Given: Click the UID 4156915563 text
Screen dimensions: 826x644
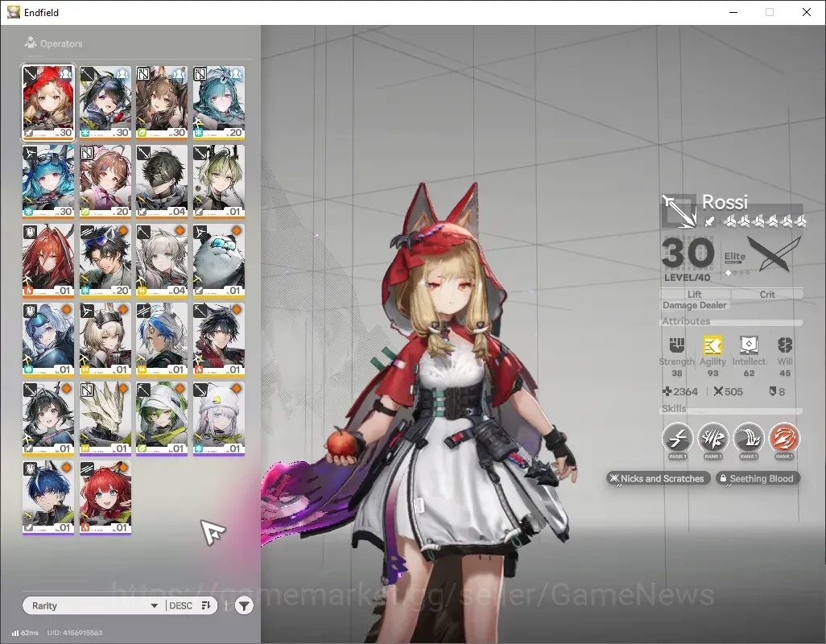Looking at the screenshot, I should click(75, 633).
